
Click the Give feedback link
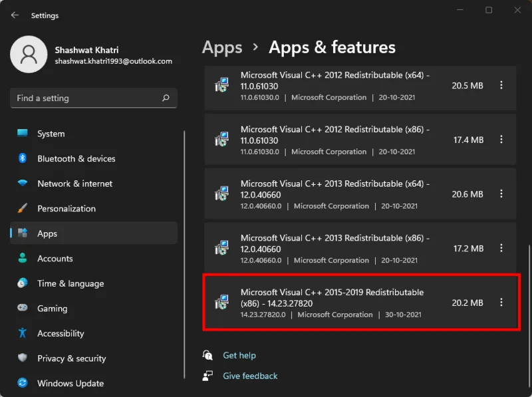250,376
